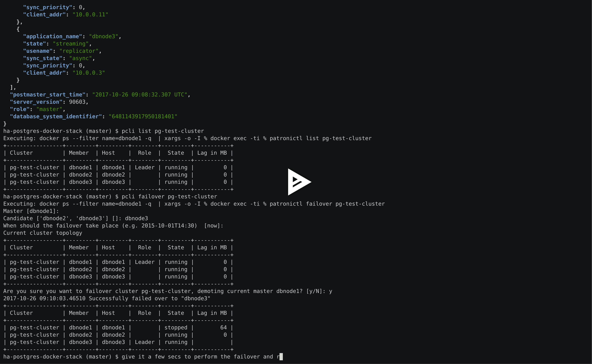
Task: Click the dbnode3 candidate answer text
Action: point(136,218)
